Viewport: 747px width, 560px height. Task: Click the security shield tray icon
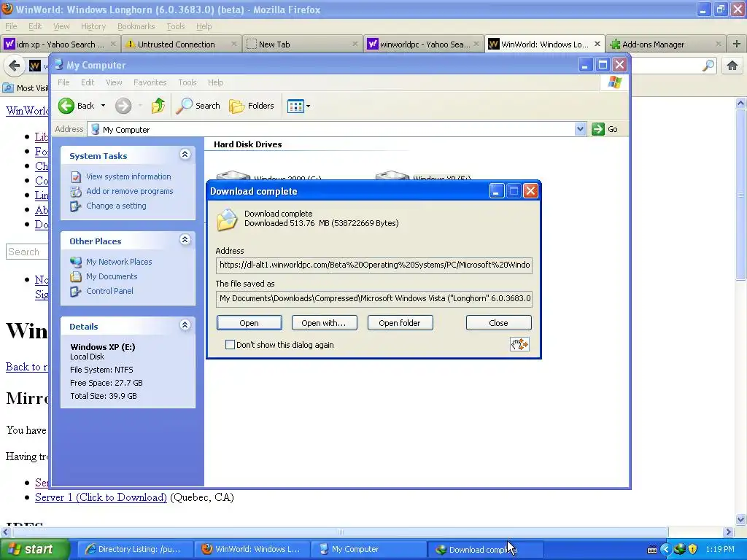pos(693,549)
